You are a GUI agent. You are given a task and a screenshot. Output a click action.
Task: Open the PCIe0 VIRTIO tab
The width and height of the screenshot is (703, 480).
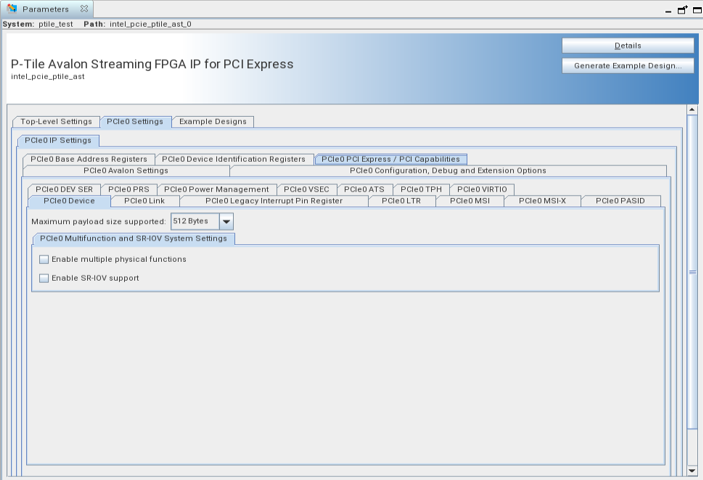point(482,189)
